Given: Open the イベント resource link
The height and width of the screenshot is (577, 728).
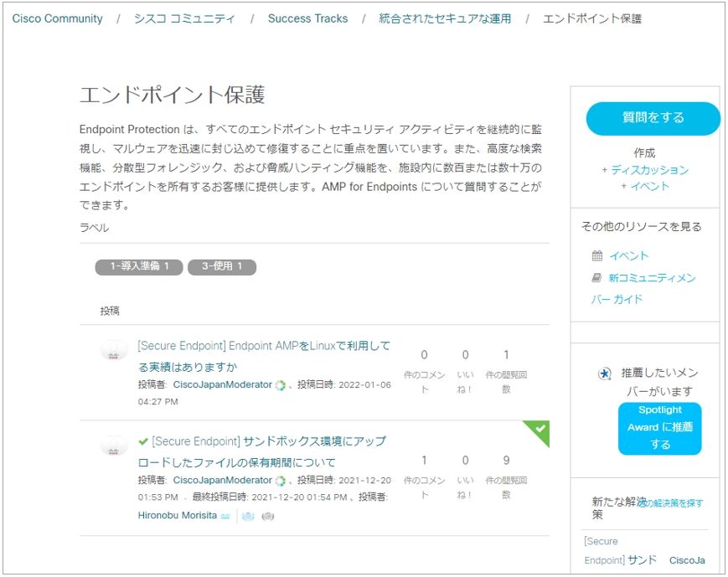Looking at the screenshot, I should (628, 255).
